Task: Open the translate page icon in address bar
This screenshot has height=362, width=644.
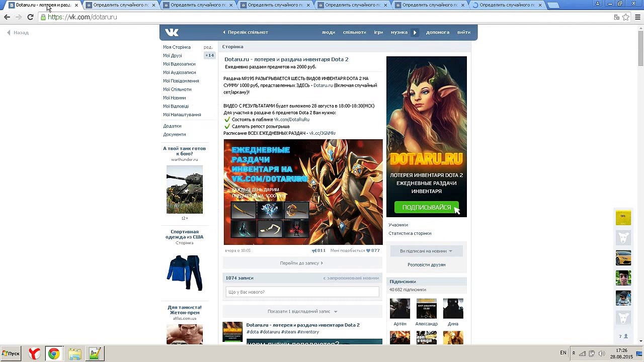Action: point(617,17)
